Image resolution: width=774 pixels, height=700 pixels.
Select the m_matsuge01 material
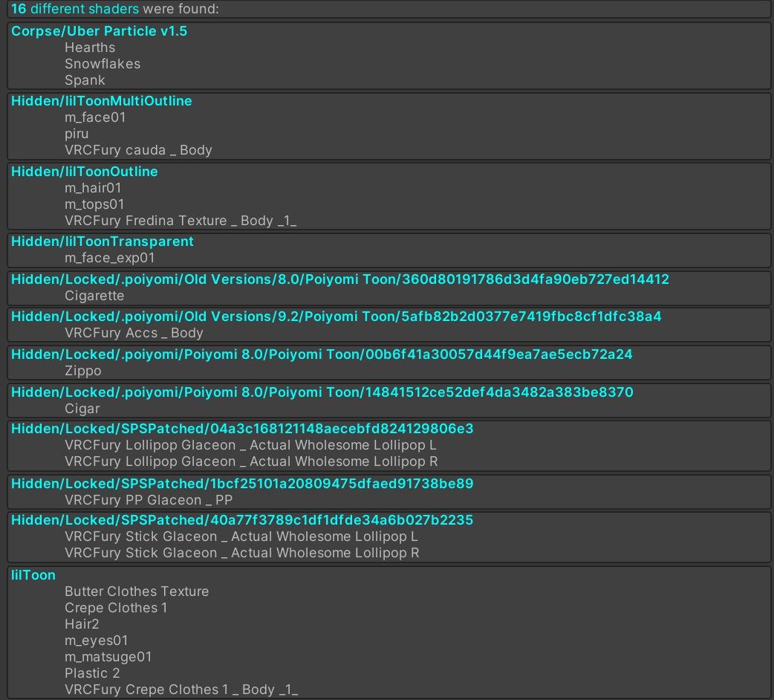108,657
